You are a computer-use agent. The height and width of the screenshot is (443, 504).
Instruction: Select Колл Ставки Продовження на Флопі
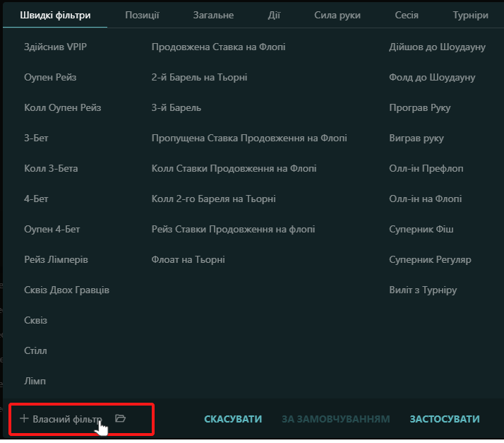tap(234, 169)
